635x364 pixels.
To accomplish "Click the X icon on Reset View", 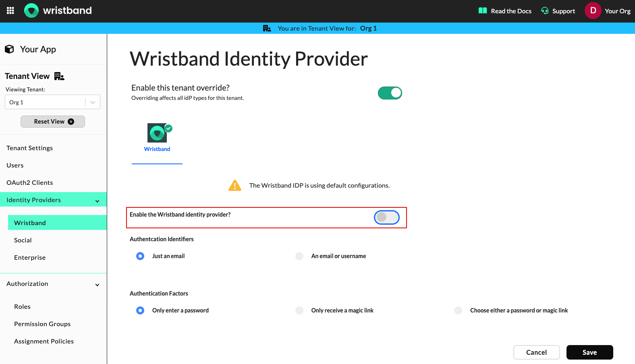I will coord(71,122).
